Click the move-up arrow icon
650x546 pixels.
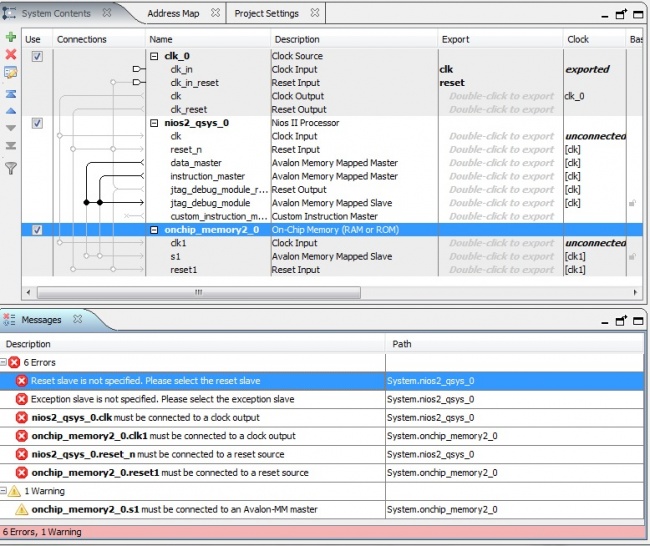point(11,111)
